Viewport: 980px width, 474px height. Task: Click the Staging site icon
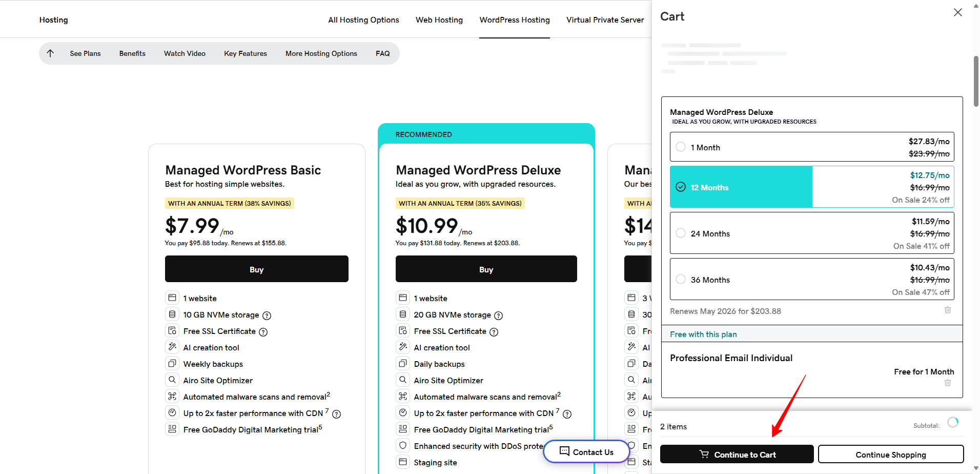403,462
